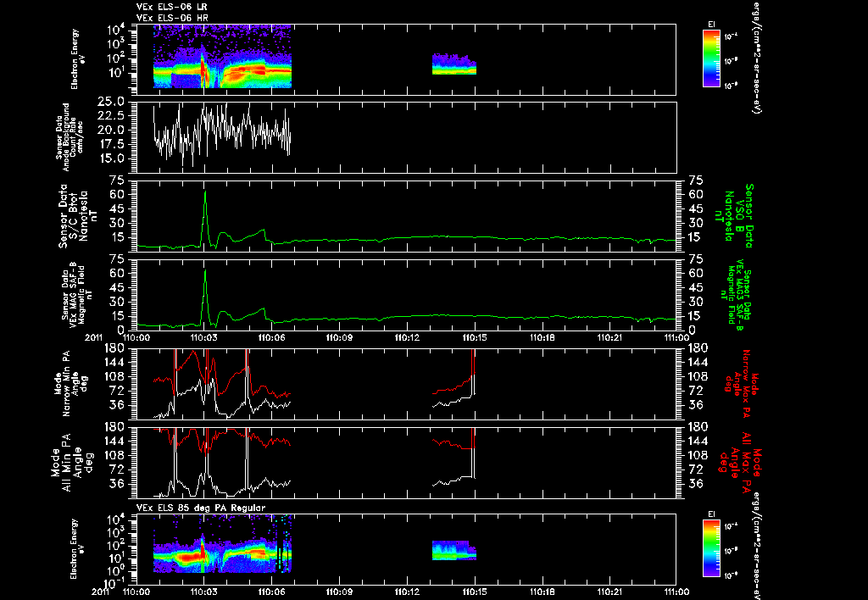
Task: Click '110:21' under the 85 deg PA spectrogram
Action: [609, 592]
